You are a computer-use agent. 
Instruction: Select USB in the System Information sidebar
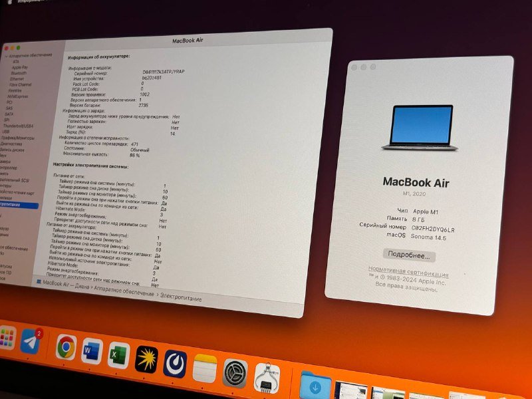pos(9,130)
